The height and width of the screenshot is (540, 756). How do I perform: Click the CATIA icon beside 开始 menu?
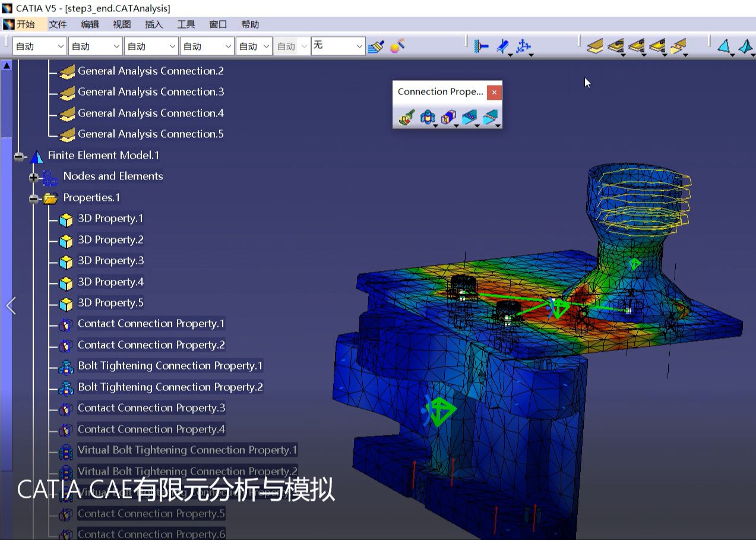click(x=8, y=24)
